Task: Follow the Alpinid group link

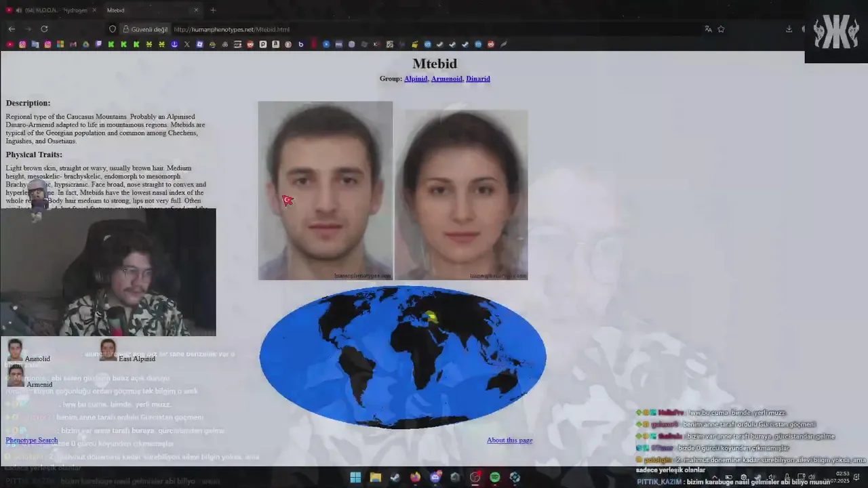Action: (x=416, y=79)
